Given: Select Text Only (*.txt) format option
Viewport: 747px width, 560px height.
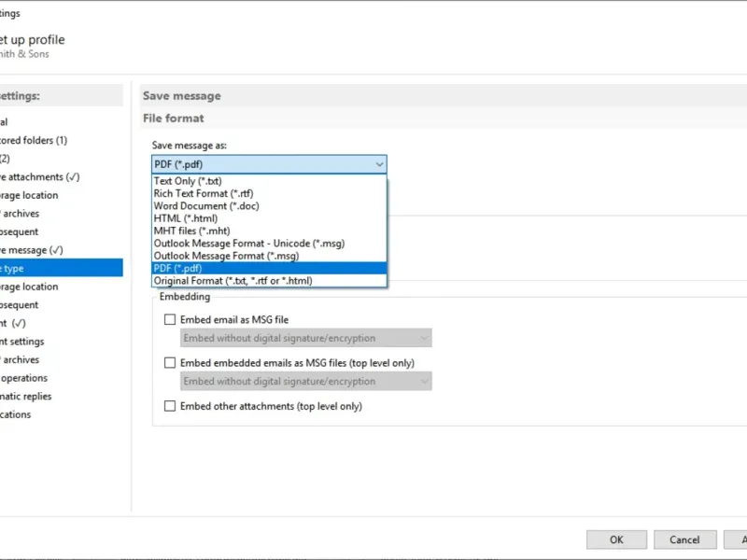Looking at the screenshot, I should [x=188, y=181].
